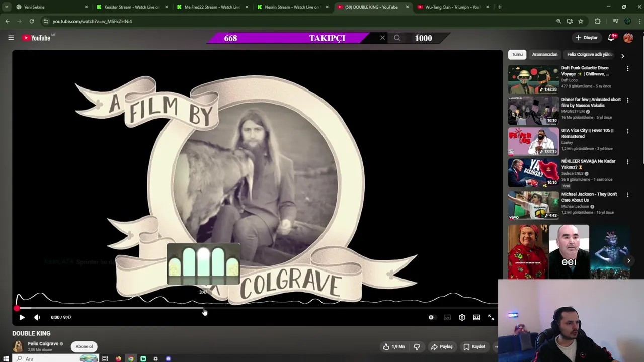
Task: Share the video via Paylaş
Action: click(442, 346)
